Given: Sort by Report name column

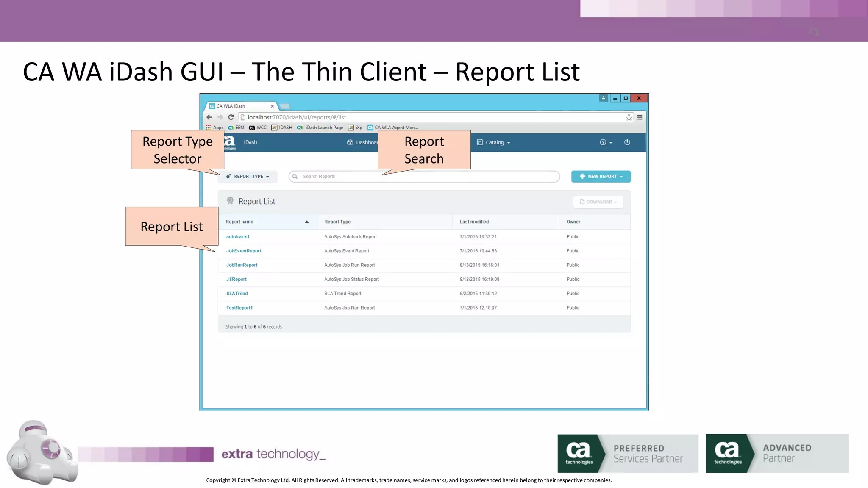Looking at the screenshot, I should click(239, 222).
